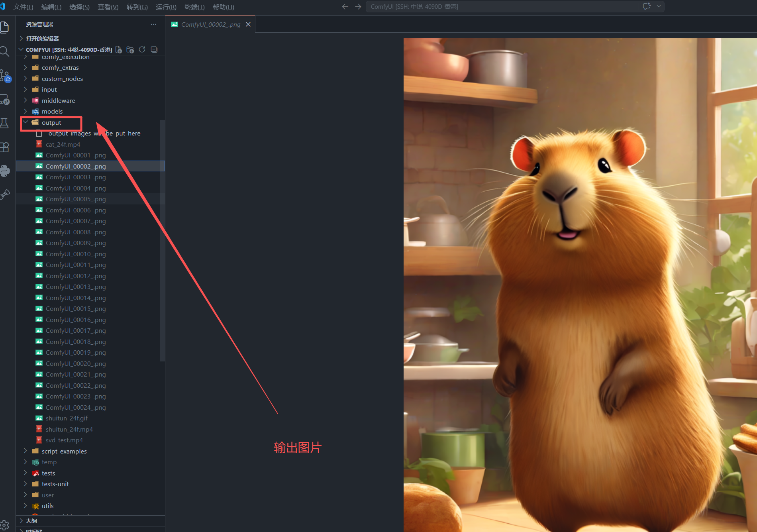Open ComfyUI_00003_.png file

90,177
